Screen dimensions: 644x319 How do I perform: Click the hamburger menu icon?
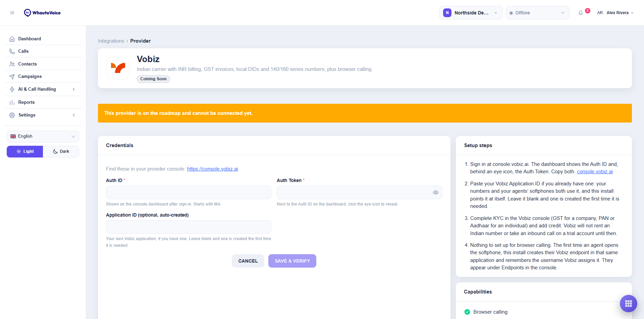(x=12, y=13)
